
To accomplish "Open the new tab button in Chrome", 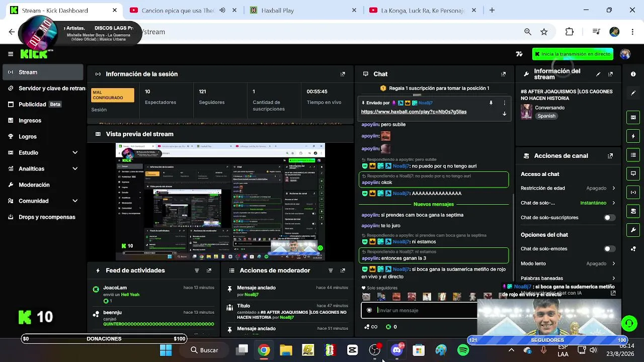I will [x=492, y=10].
